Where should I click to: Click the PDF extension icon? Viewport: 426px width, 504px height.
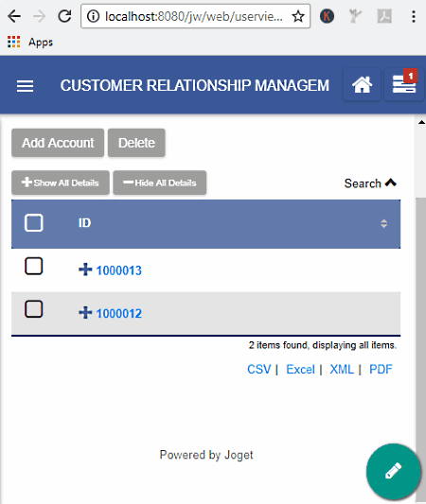coord(384,16)
